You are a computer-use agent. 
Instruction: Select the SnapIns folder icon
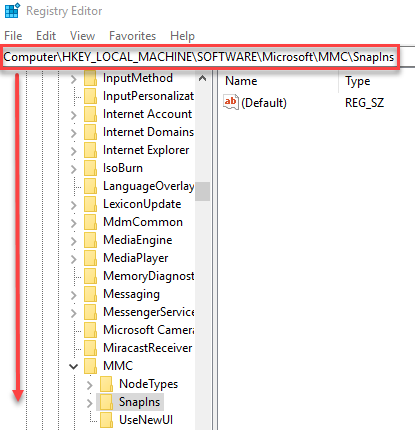106,402
